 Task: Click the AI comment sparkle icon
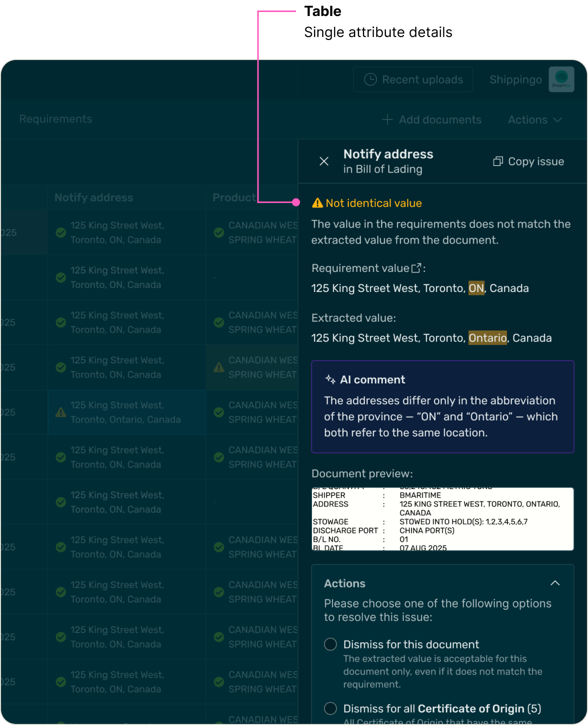330,379
